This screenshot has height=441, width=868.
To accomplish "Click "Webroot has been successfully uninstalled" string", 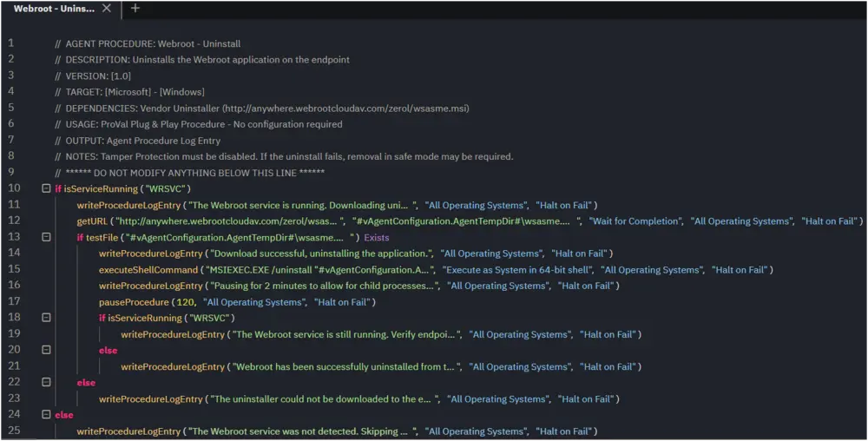I will [x=347, y=366].
